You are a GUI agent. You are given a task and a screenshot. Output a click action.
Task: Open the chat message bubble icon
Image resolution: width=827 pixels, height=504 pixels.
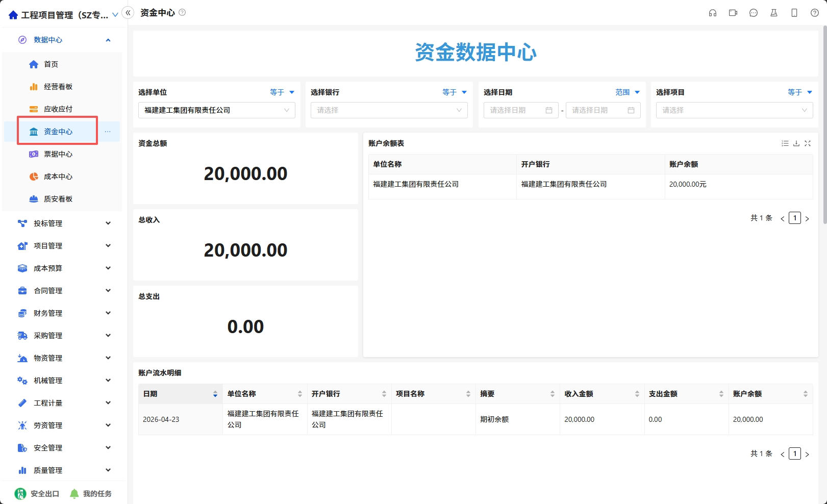754,13
